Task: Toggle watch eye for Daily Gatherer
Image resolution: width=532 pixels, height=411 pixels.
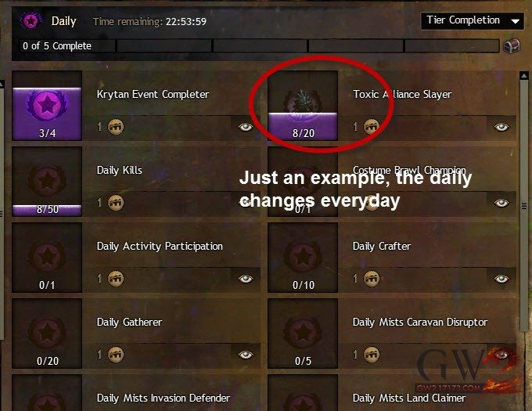Action: 246,355
